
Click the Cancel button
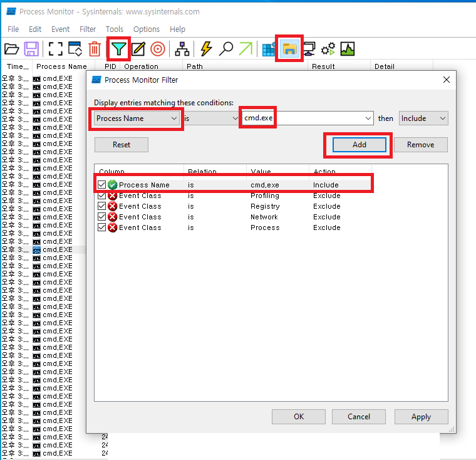coord(359,417)
